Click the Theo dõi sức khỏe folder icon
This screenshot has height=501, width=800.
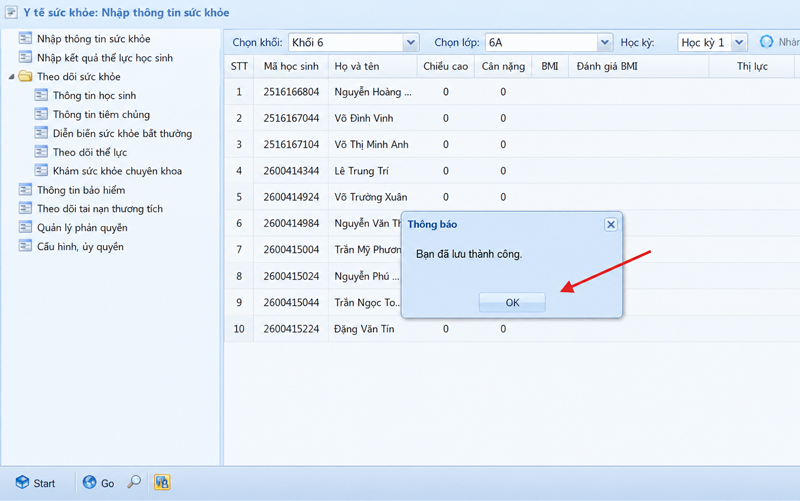(25, 77)
